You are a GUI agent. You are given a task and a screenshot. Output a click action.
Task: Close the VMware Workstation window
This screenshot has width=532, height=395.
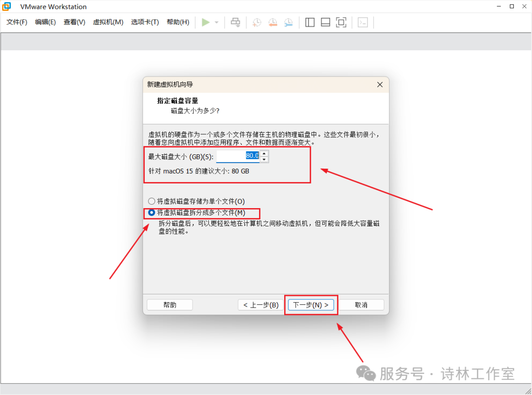tap(524, 6)
